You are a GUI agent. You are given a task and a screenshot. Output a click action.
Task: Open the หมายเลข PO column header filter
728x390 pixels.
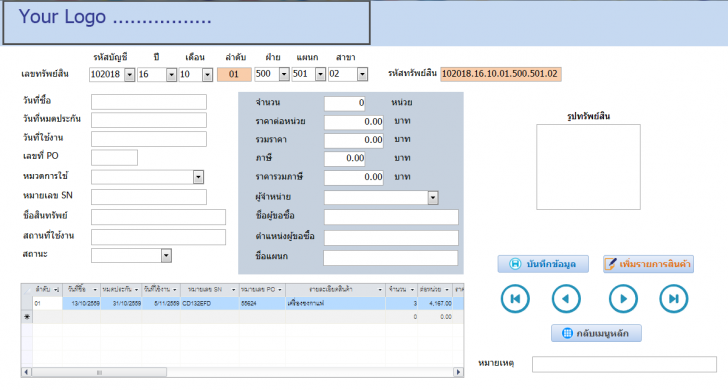click(x=280, y=290)
